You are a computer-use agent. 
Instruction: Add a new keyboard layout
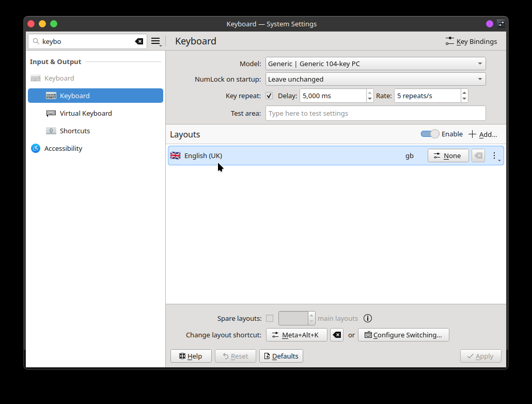(482, 134)
